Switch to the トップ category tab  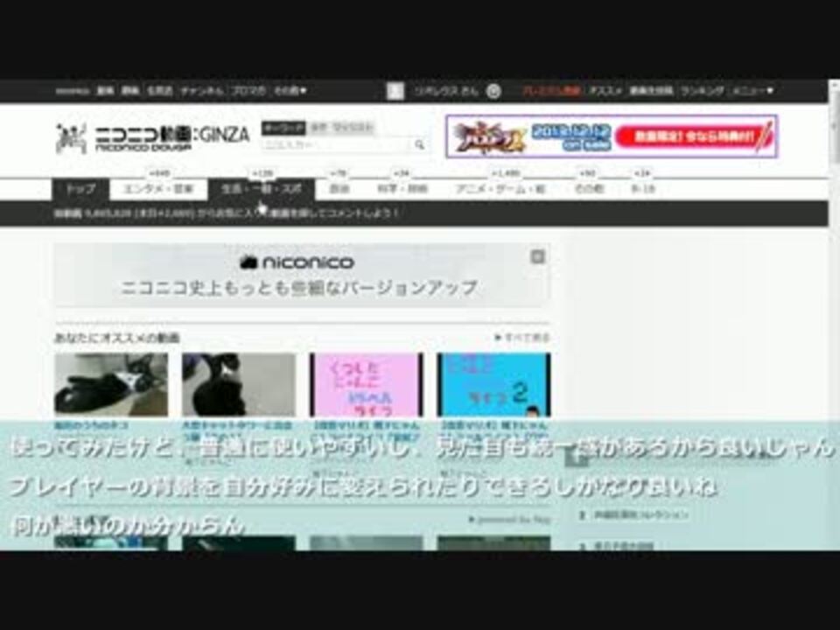[80, 189]
